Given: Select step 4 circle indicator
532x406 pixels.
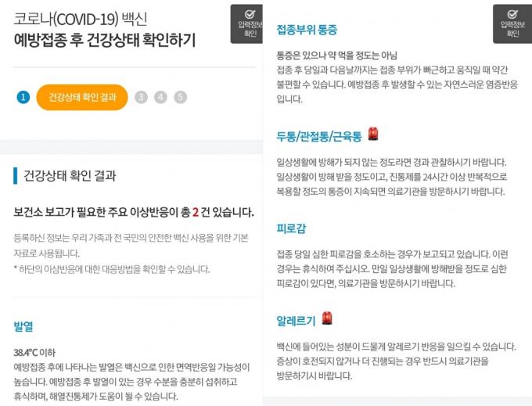Looking at the screenshot, I should [x=160, y=97].
